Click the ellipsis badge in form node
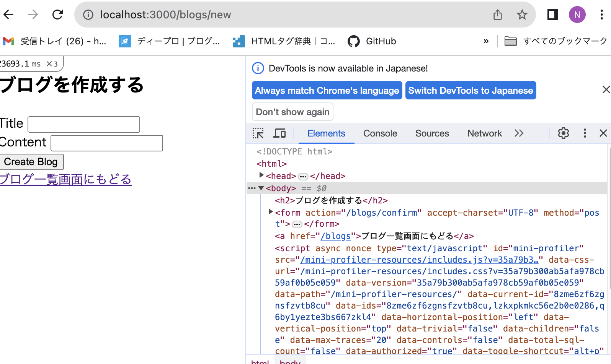 coord(297,224)
